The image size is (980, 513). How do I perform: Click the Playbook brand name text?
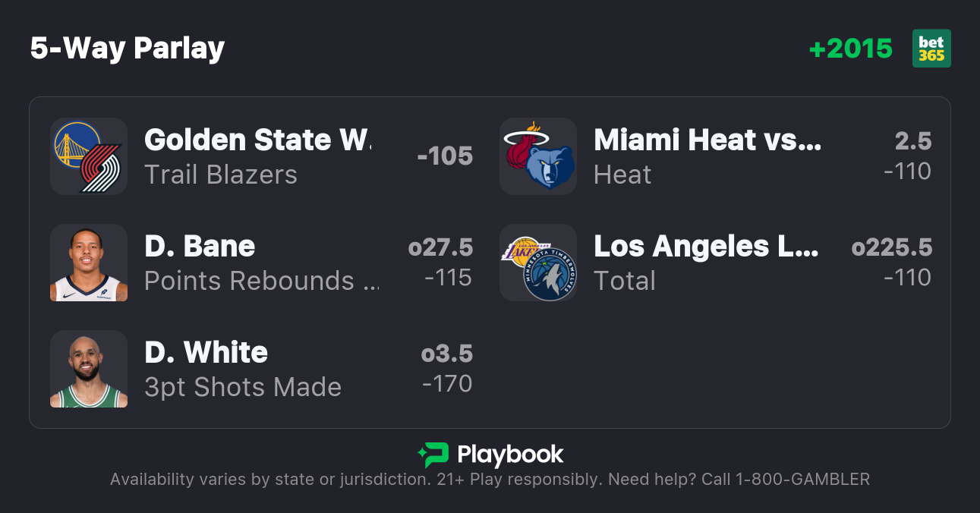tap(510, 455)
